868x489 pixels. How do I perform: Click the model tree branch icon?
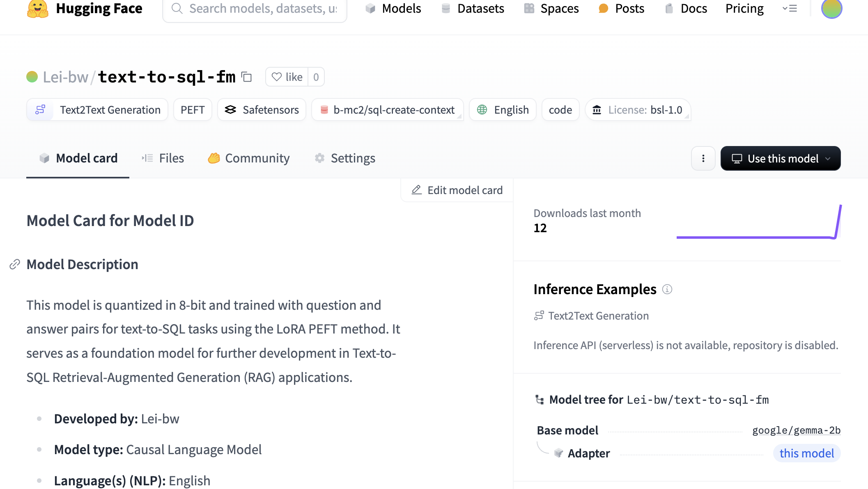point(540,400)
